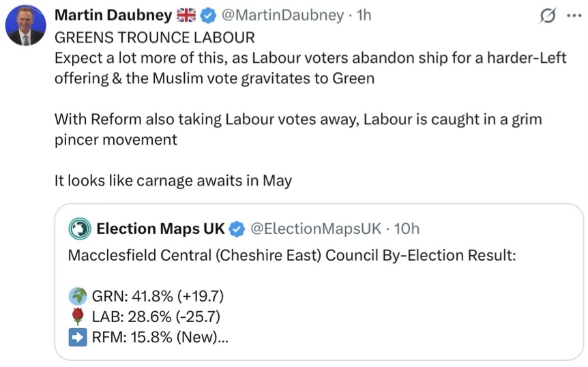Click the @ElectionMapsUK handle

pyautogui.click(x=316, y=229)
